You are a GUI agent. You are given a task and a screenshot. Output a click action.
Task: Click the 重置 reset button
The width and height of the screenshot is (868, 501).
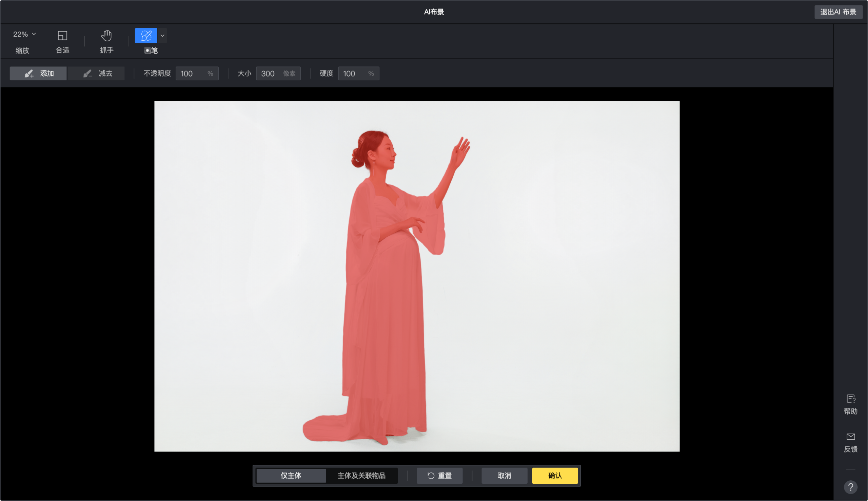[439, 476]
